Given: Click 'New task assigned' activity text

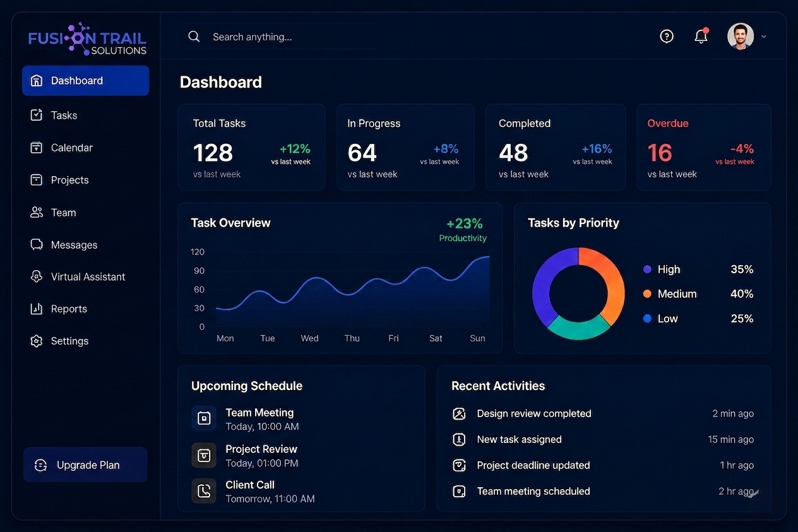Looking at the screenshot, I should click(519, 439).
